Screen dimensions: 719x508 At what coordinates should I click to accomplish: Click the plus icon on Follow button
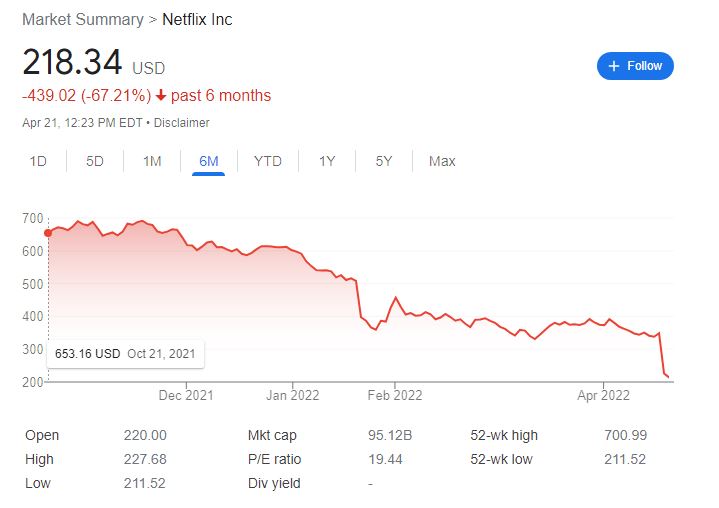[614, 66]
